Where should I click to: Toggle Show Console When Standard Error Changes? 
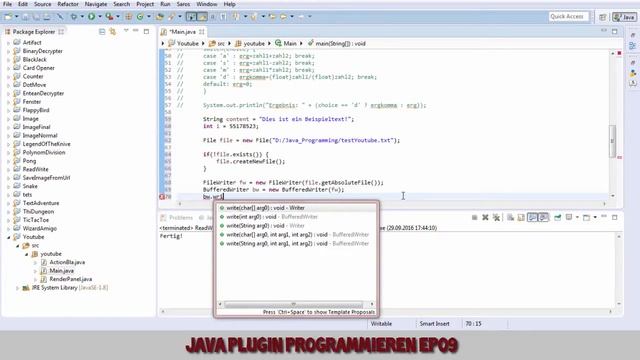[x=543, y=218]
